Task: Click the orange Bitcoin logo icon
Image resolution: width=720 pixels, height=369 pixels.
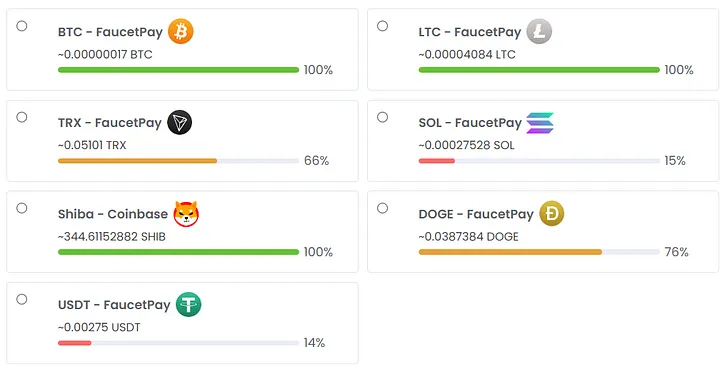Action: (180, 31)
